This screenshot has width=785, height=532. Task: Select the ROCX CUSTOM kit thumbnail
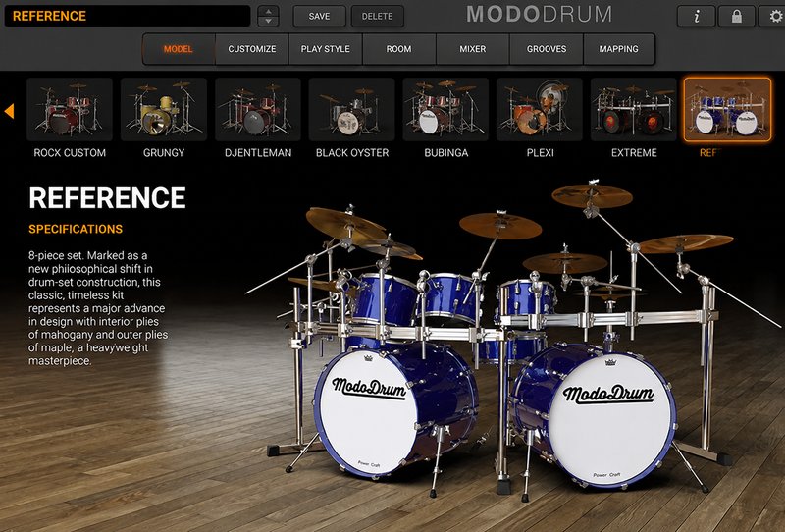70,109
